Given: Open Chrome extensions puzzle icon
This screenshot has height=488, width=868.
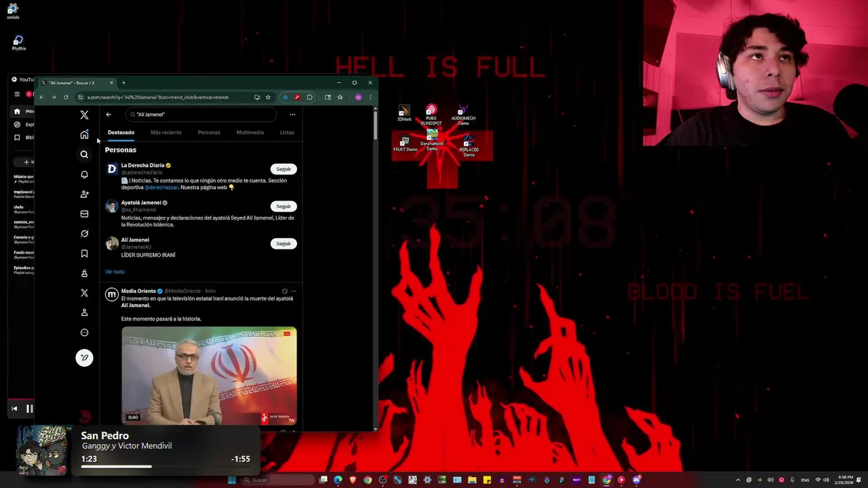Looking at the screenshot, I should [310, 97].
